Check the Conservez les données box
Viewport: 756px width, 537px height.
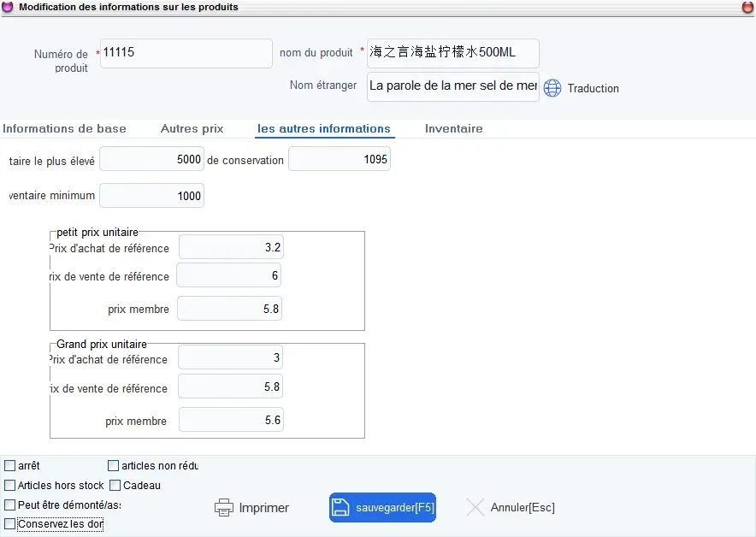coord(9,523)
